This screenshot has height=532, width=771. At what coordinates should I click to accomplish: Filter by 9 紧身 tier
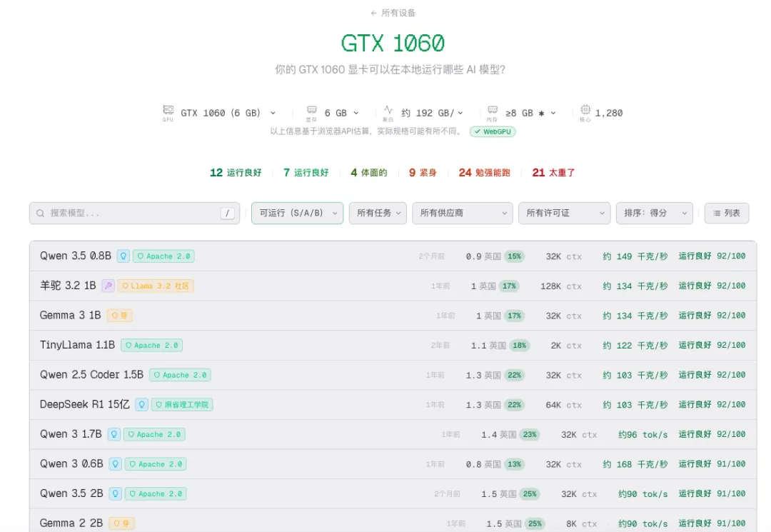point(423,173)
